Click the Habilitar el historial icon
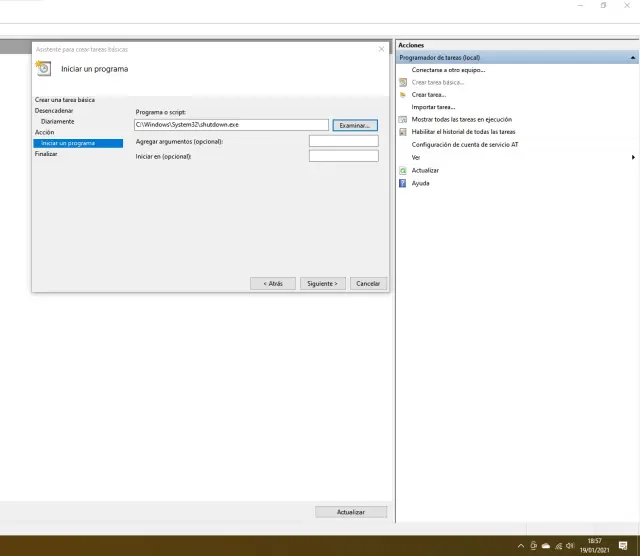The height and width of the screenshot is (556, 640). 402,132
